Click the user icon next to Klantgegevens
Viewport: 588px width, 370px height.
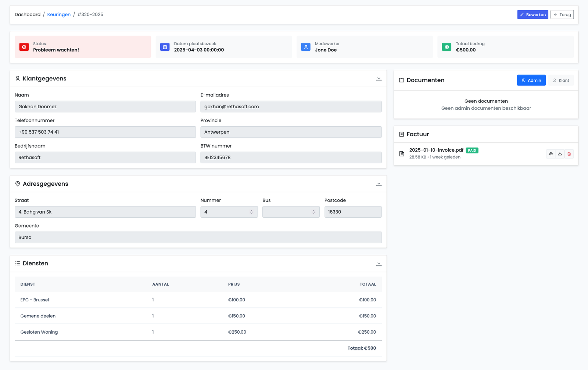pos(17,79)
